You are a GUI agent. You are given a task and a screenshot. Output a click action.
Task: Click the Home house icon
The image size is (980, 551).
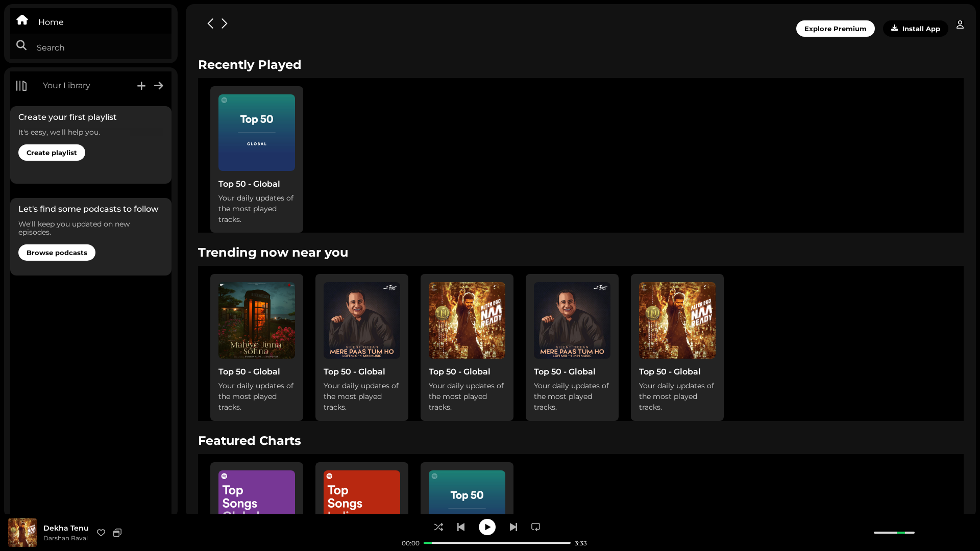point(22,20)
